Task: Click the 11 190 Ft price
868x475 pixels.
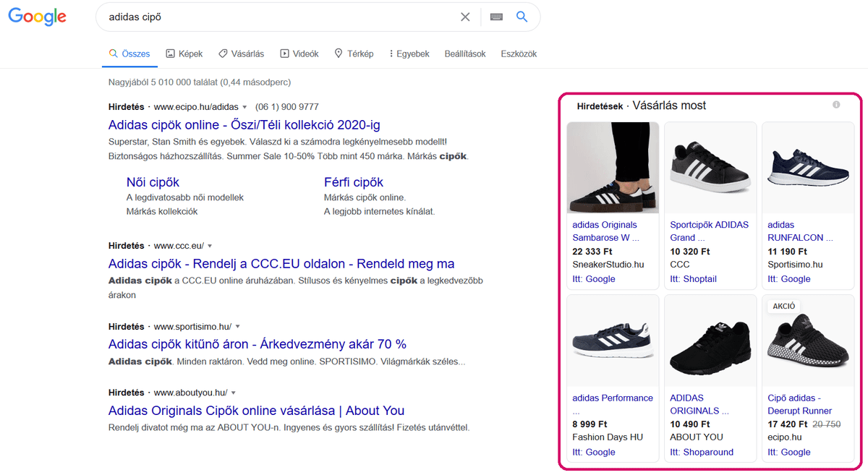Action: coord(787,252)
